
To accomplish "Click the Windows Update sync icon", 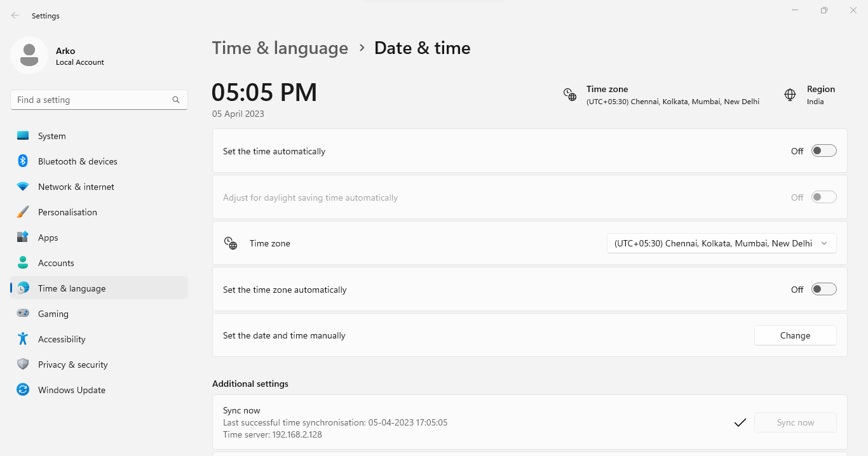I will (23, 390).
